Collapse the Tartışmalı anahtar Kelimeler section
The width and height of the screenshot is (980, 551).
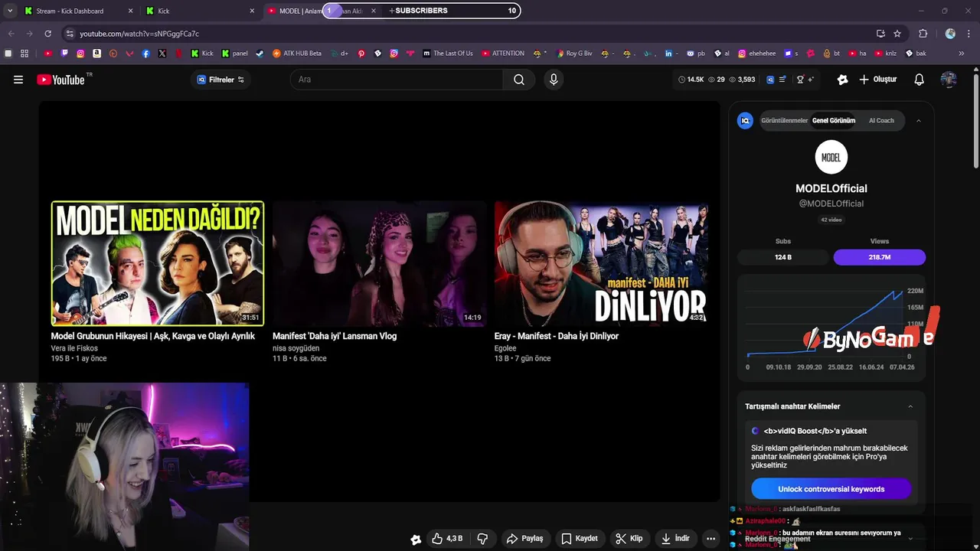pyautogui.click(x=910, y=406)
